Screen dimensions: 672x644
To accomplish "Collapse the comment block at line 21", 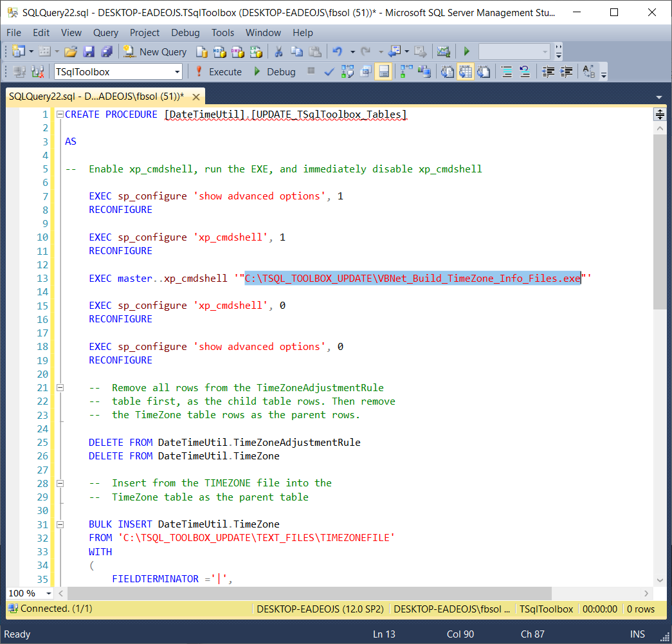I will [60, 388].
